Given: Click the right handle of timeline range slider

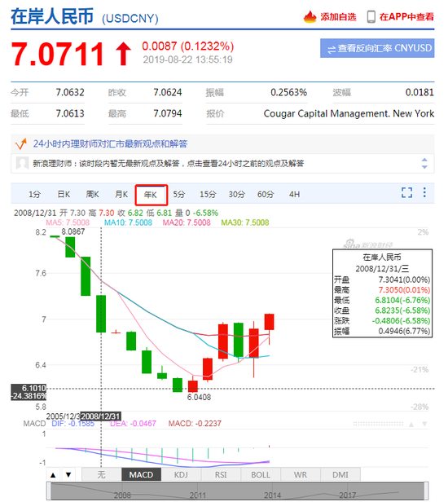Looking at the screenshot, I should (426, 491).
